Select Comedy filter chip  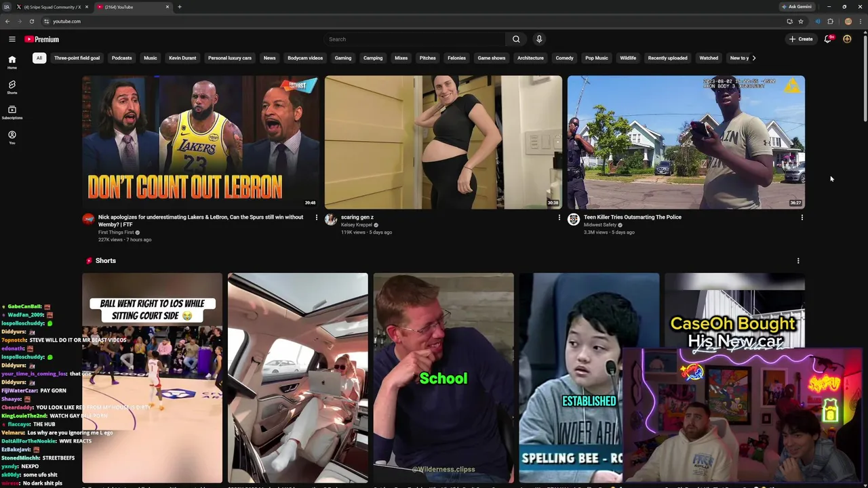pyautogui.click(x=565, y=58)
